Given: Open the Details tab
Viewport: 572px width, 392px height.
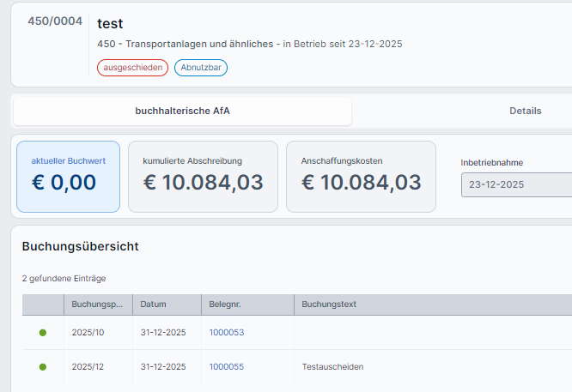Looking at the screenshot, I should pyautogui.click(x=525, y=111).
